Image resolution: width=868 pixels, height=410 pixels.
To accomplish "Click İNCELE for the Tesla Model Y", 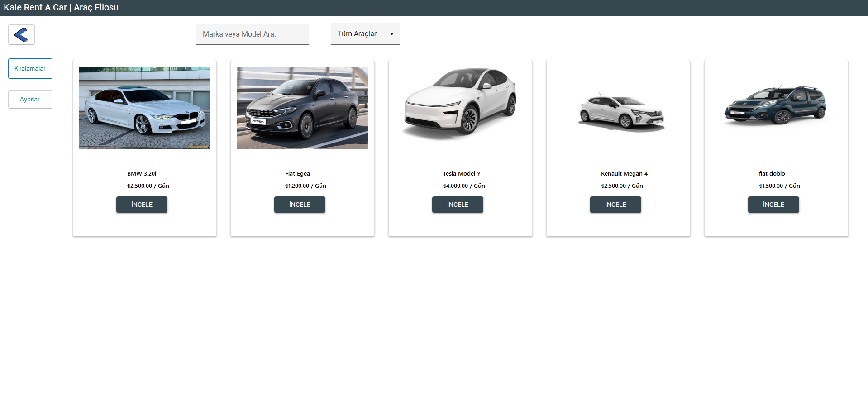I will pyautogui.click(x=458, y=205).
